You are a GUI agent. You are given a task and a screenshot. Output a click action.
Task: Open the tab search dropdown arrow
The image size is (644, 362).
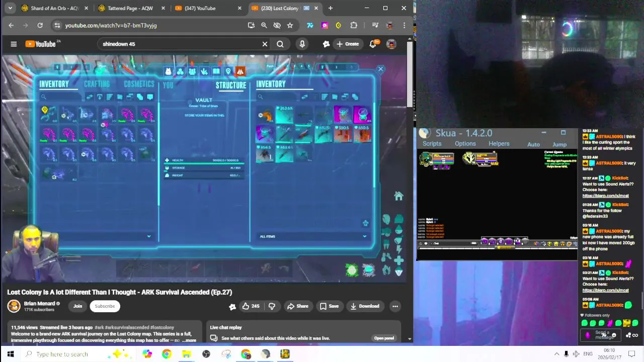point(10,8)
